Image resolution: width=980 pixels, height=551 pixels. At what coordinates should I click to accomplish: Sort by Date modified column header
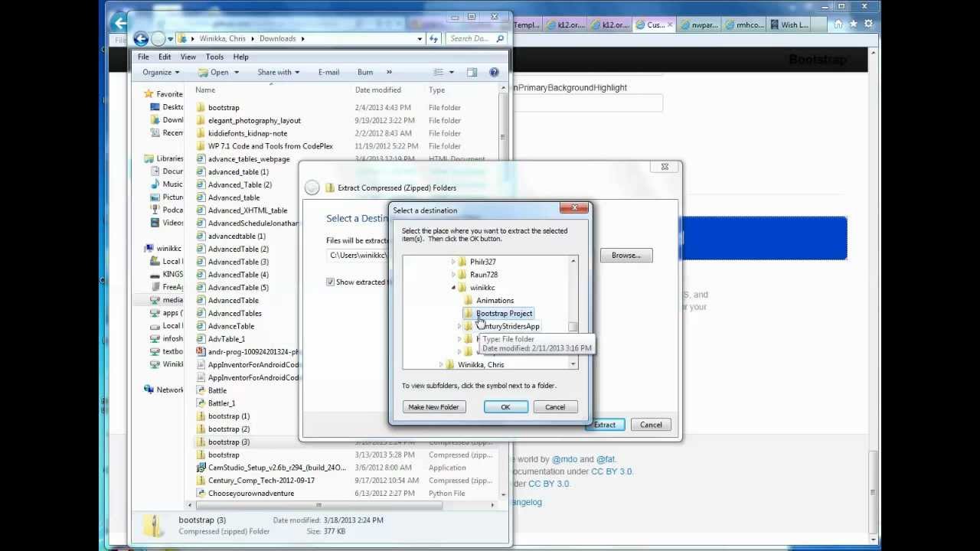click(x=377, y=90)
